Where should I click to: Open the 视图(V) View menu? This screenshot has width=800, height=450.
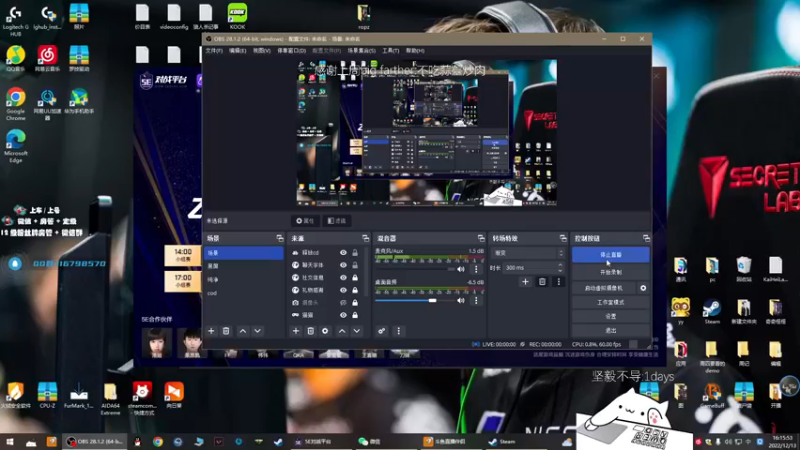tap(262, 51)
